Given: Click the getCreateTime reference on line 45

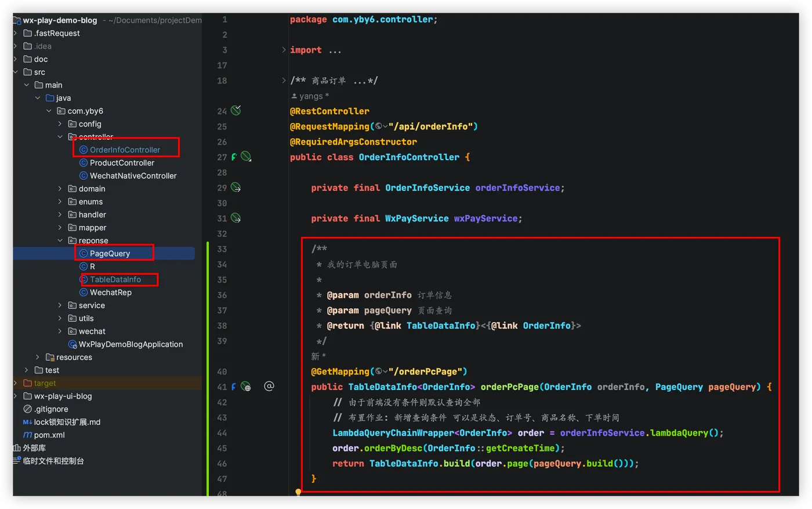Looking at the screenshot, I should (520, 448).
